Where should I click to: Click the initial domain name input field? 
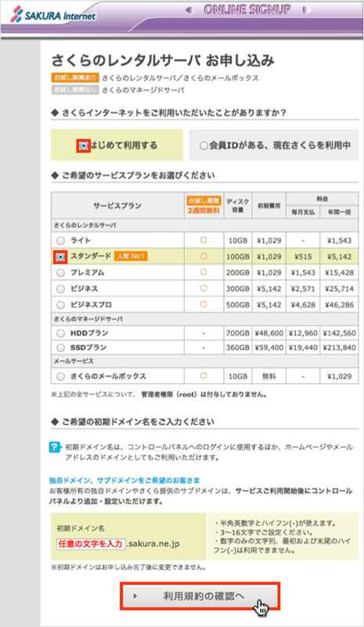pos(91,544)
